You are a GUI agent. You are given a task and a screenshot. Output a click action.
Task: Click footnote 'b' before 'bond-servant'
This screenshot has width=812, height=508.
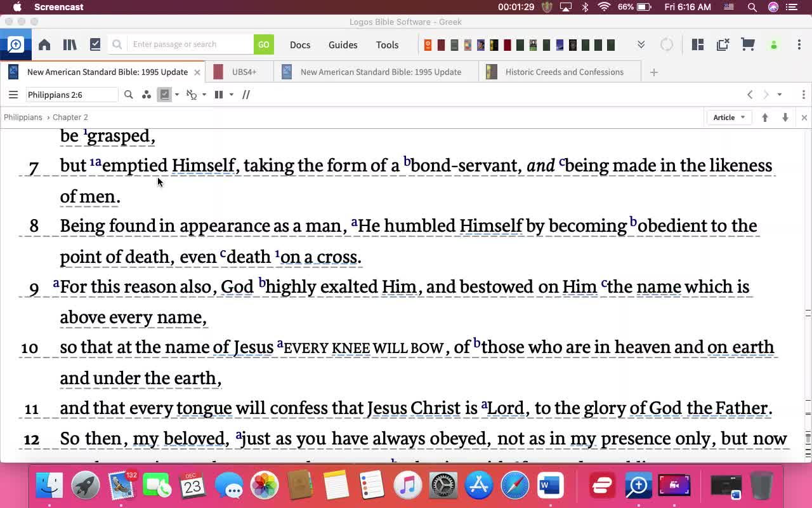click(x=407, y=161)
